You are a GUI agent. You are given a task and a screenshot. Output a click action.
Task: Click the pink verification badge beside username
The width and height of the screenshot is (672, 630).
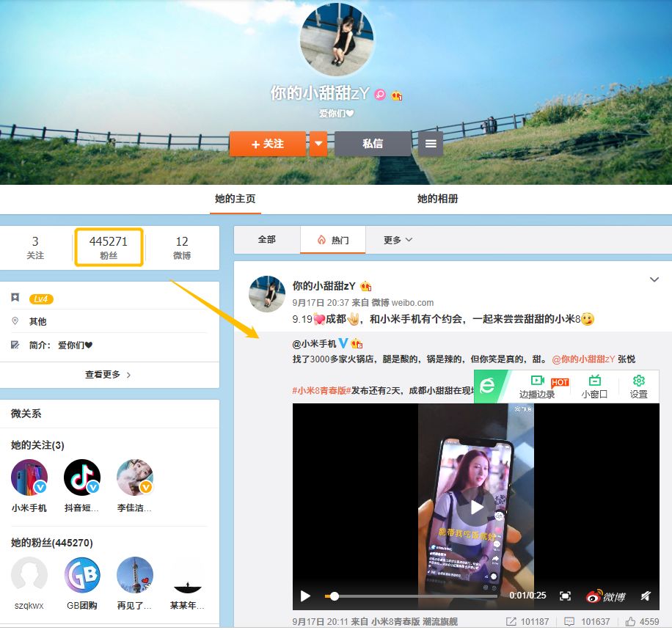pyautogui.click(x=380, y=95)
